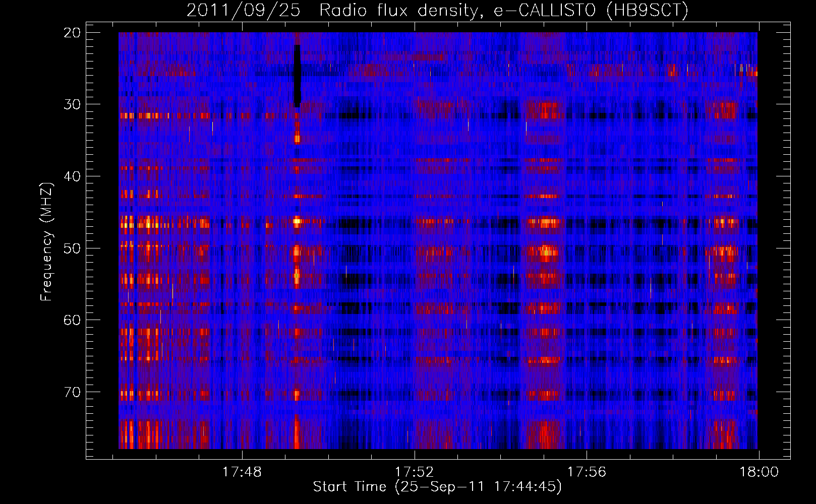Click the 50 frequency tick label
This screenshot has height=504, width=816.
click(73, 248)
